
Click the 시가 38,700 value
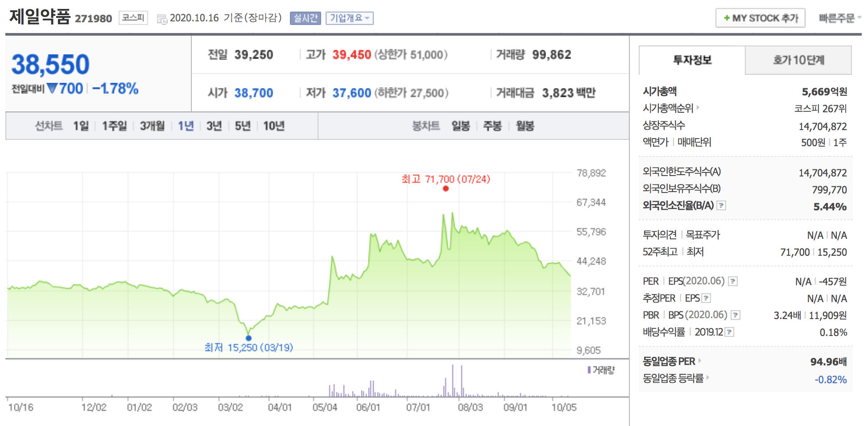click(254, 93)
